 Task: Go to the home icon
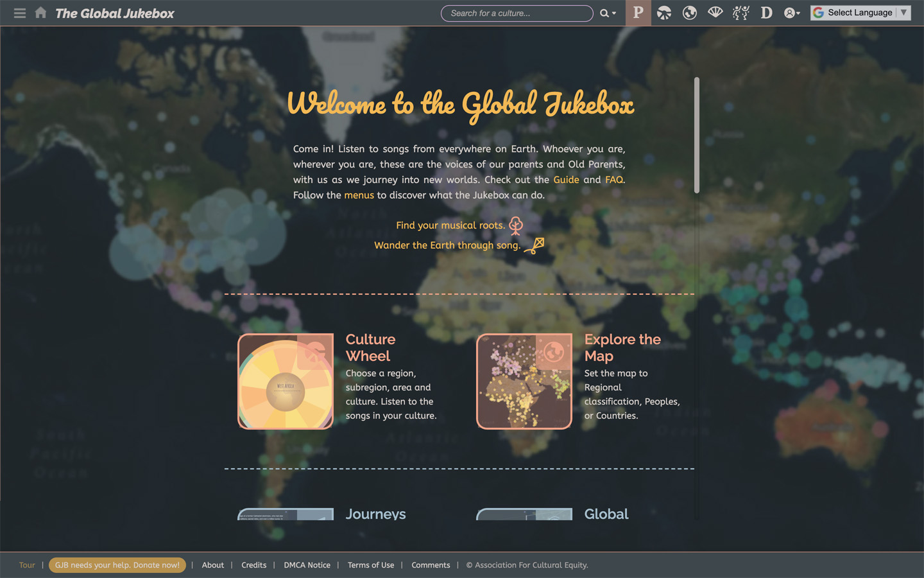(40, 13)
